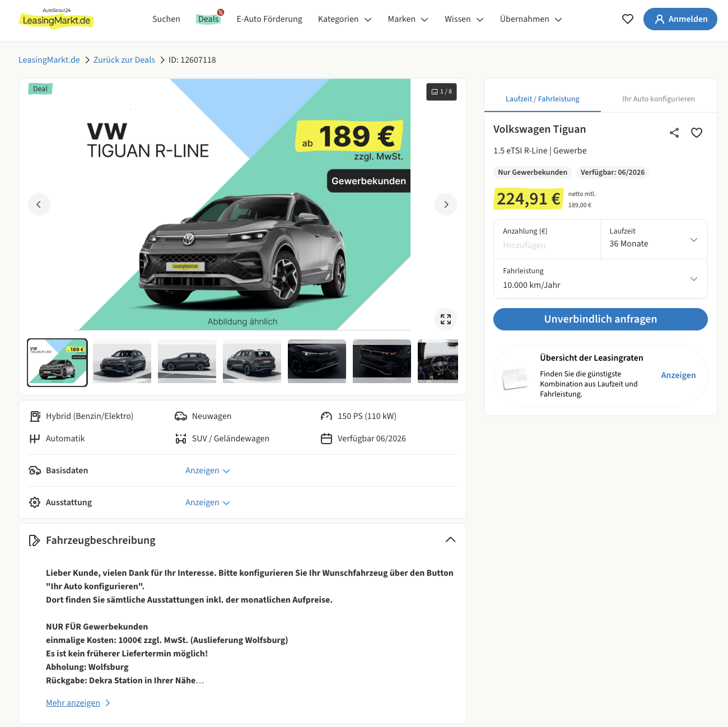Click the image counter 1/8 badge
The height and width of the screenshot is (727, 728).
441,91
